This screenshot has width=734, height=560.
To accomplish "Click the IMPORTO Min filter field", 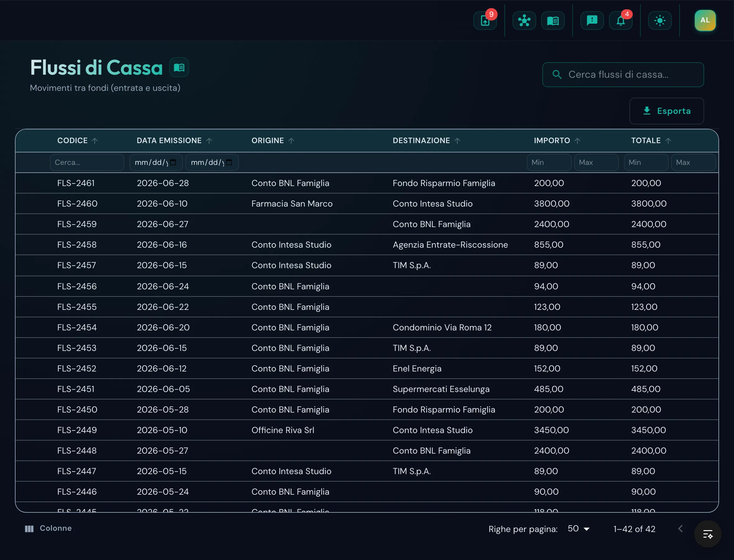I will [x=549, y=162].
